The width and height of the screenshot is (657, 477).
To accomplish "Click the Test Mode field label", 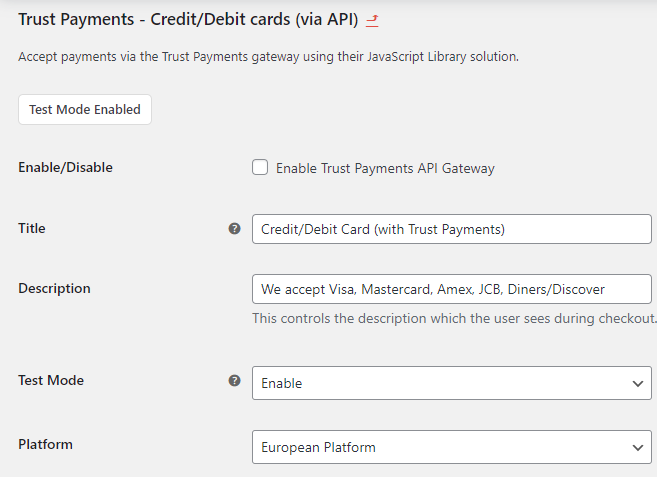I will 51,380.
